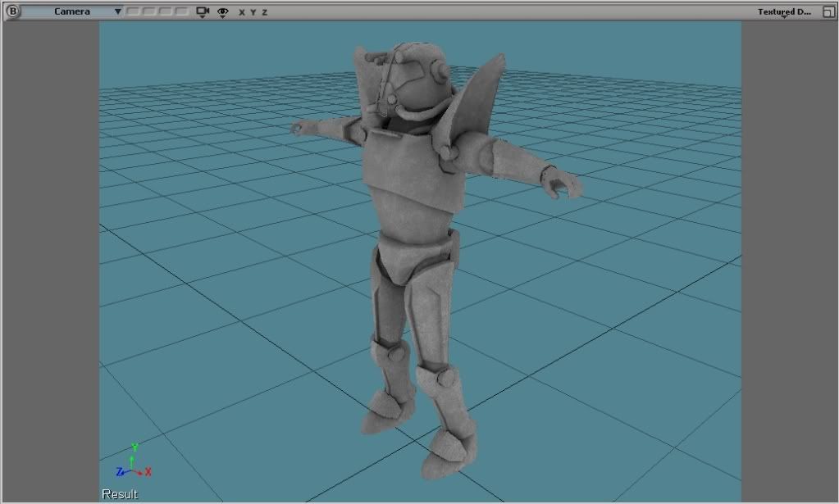This screenshot has height=504, width=839.
Task: Select the character's lower front boot
Action: 449,453
